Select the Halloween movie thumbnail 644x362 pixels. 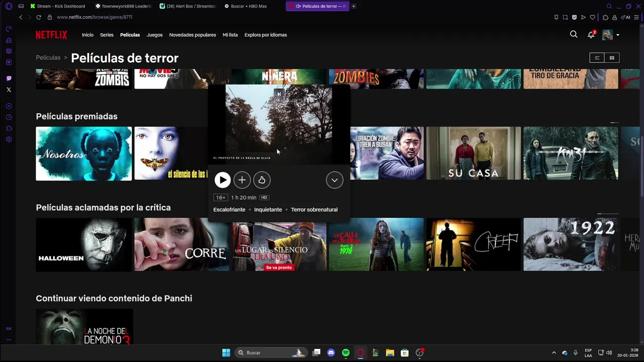(x=84, y=244)
